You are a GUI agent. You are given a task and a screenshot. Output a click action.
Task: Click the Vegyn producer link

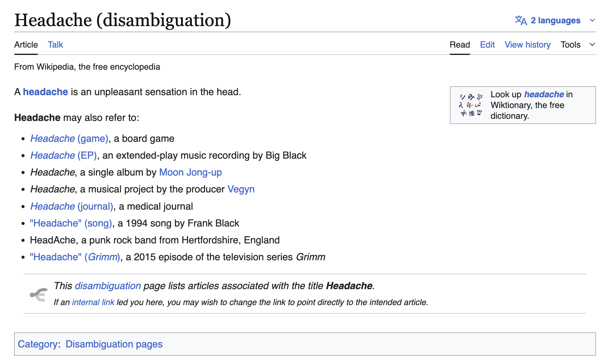tap(241, 189)
